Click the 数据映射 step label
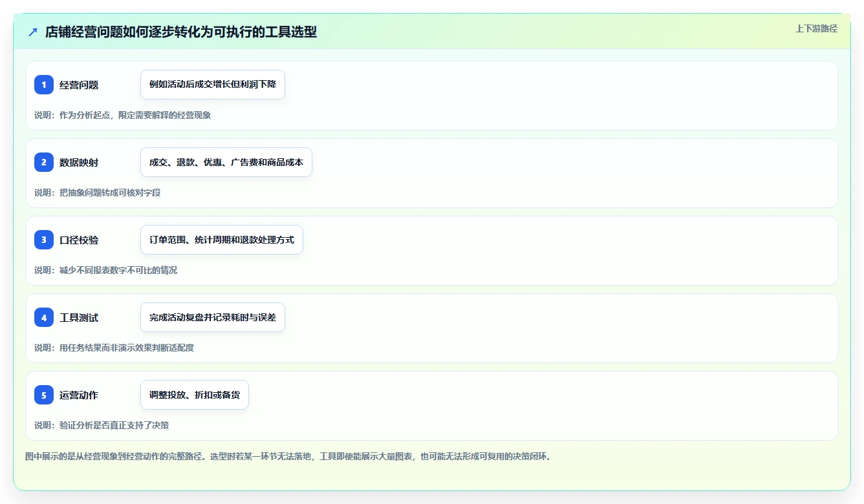 tap(79, 162)
